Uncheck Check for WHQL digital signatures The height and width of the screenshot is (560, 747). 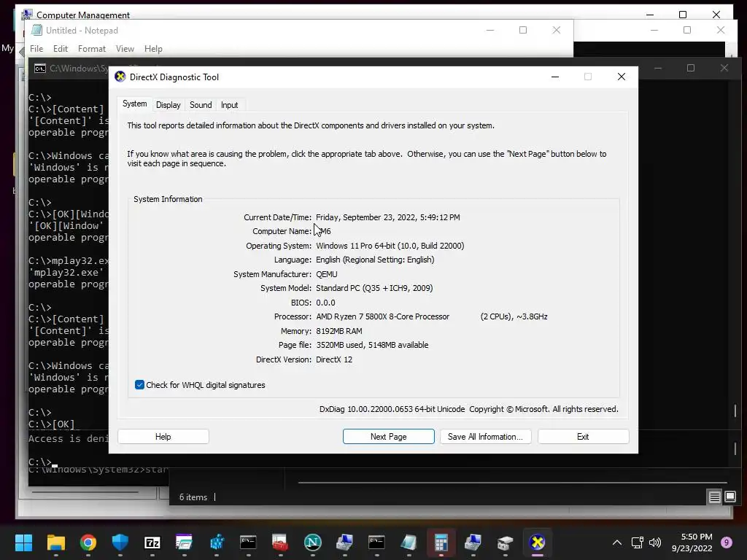(x=139, y=385)
